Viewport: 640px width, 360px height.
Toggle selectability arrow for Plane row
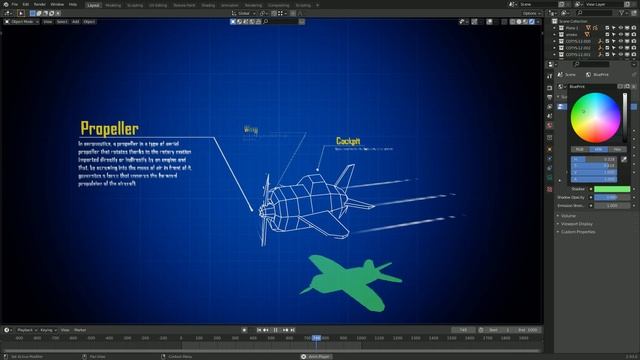pyautogui.click(x=613, y=28)
